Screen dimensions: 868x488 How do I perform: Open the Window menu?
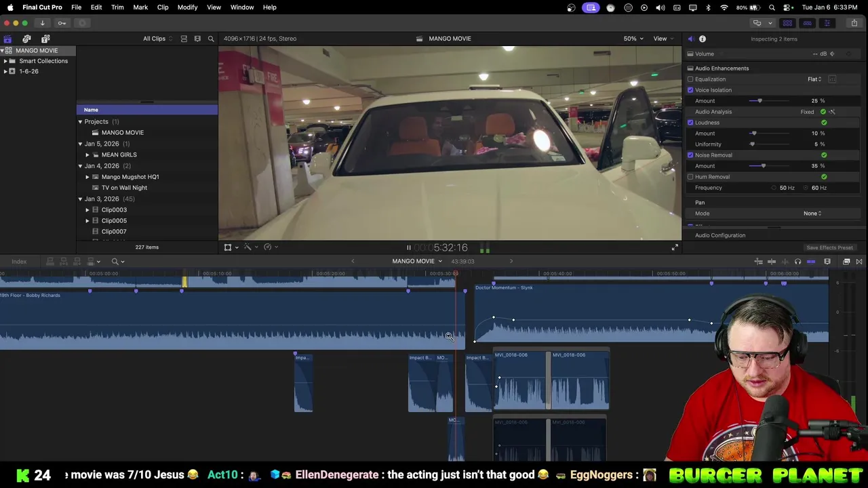[242, 7]
